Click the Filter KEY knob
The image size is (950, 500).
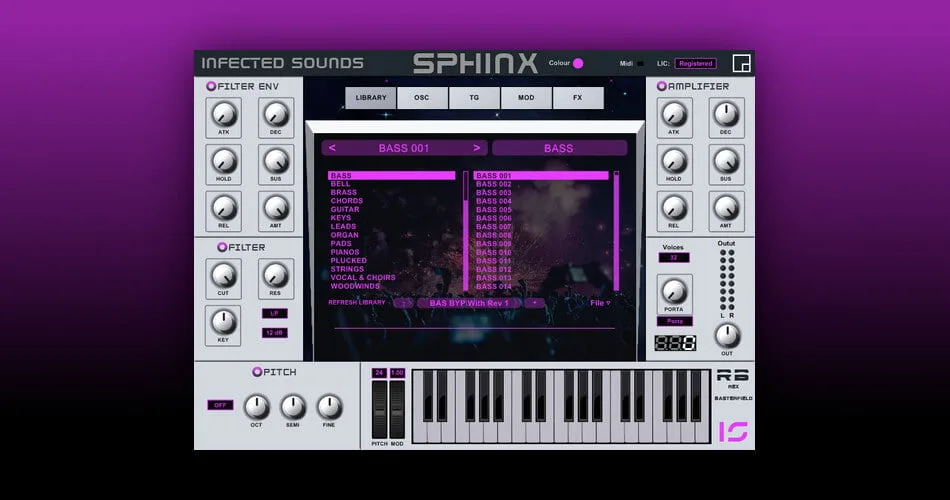point(224,322)
